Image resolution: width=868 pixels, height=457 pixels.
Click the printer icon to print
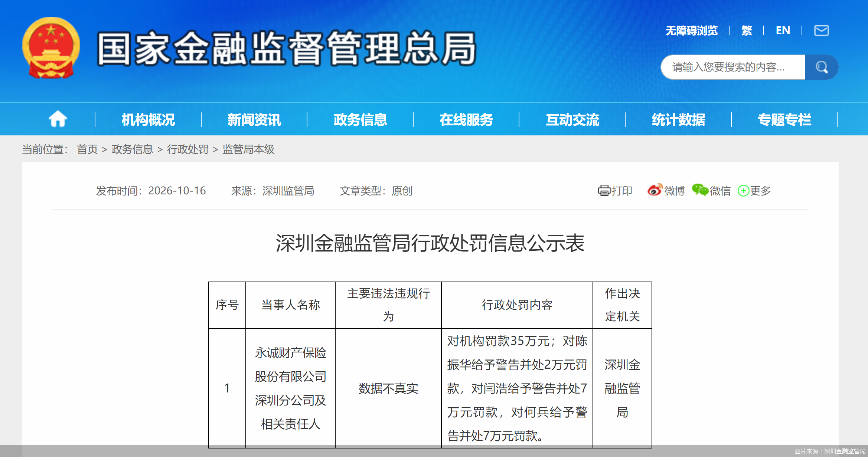[604, 190]
